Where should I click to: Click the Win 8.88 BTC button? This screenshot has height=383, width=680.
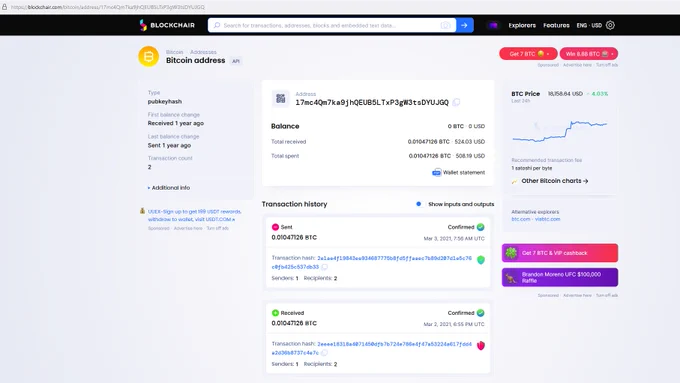click(x=588, y=54)
